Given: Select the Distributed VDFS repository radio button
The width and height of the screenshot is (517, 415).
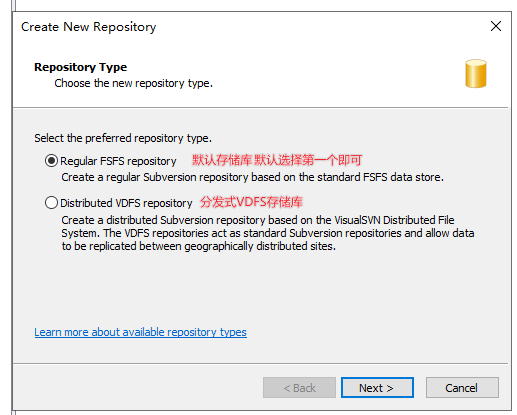Looking at the screenshot, I should [x=51, y=203].
